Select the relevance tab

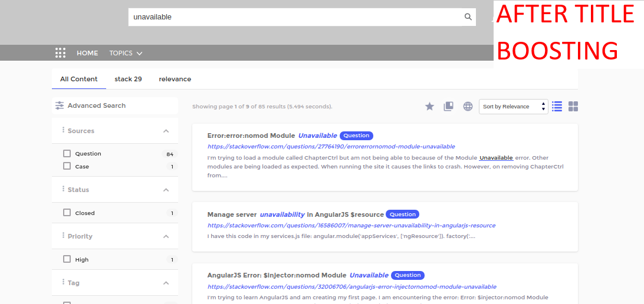tap(175, 79)
